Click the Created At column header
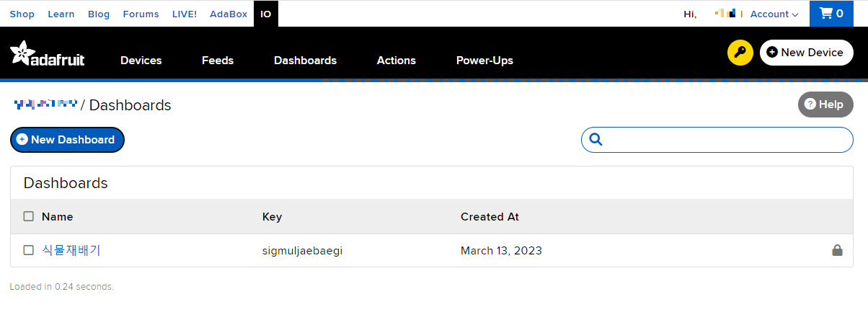This screenshot has height=320, width=868. point(490,216)
